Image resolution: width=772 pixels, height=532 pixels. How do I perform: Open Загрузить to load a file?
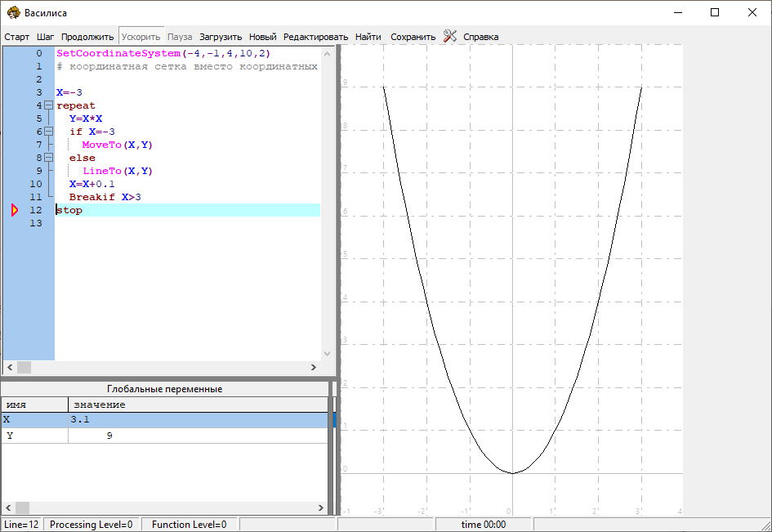221,37
